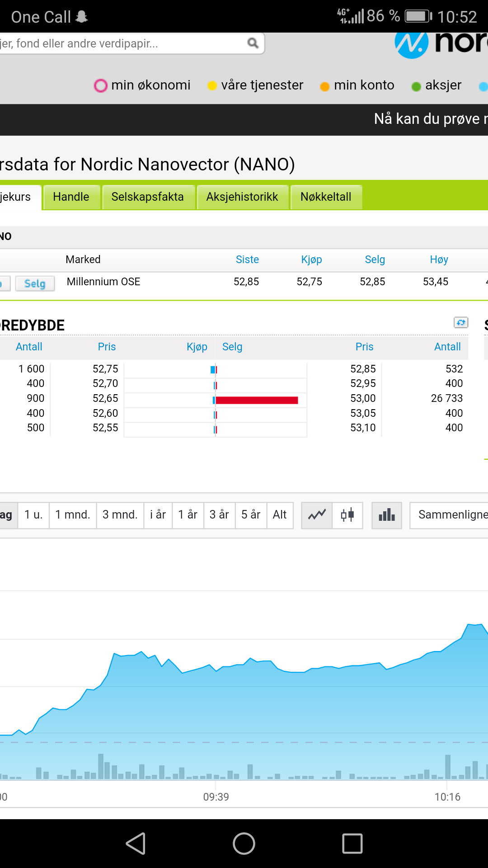Click the 10:16 time axis label
This screenshot has height=868, width=488.
click(x=447, y=797)
